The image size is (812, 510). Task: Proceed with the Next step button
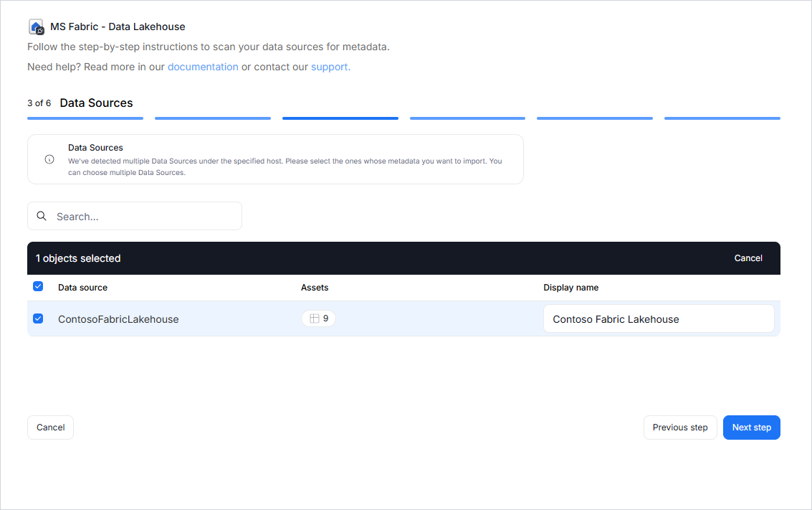coord(751,428)
